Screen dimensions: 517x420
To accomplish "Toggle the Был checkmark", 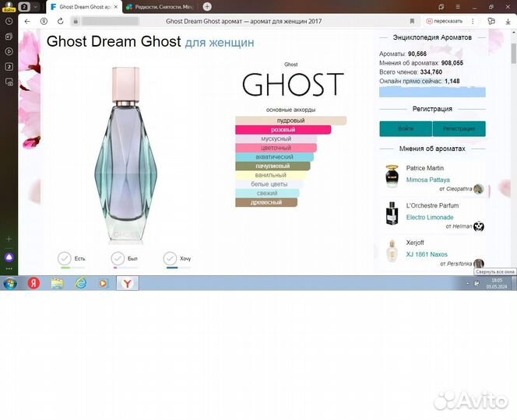I will point(118,258).
